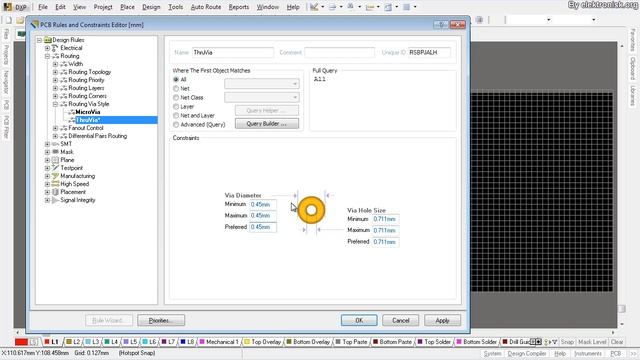Select the Differential Pairs Routing category
The height and width of the screenshot is (360, 640).
pos(98,136)
